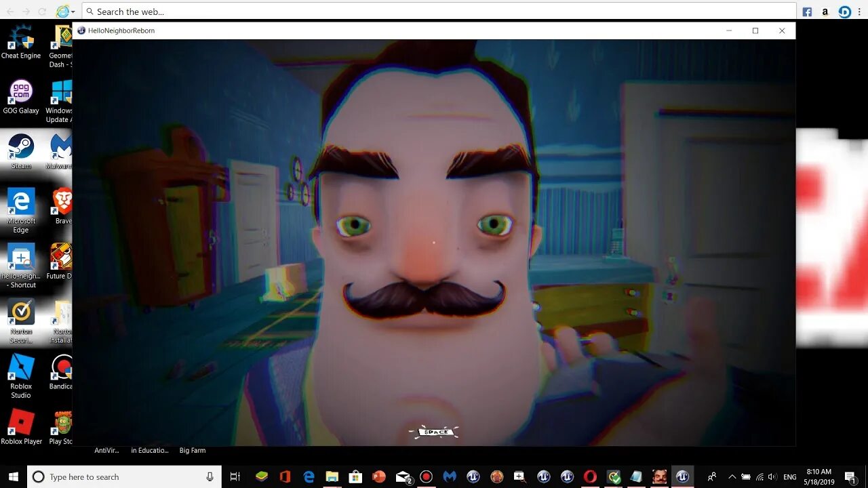Activate the taskbar microphone voice search

[x=210, y=477]
